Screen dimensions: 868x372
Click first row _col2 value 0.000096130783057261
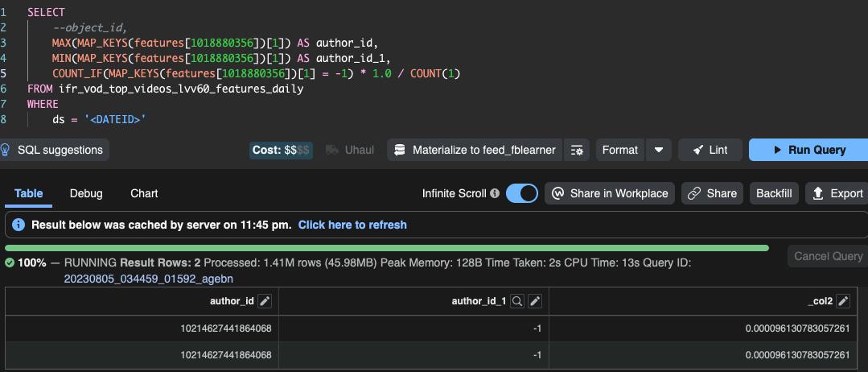pos(798,329)
